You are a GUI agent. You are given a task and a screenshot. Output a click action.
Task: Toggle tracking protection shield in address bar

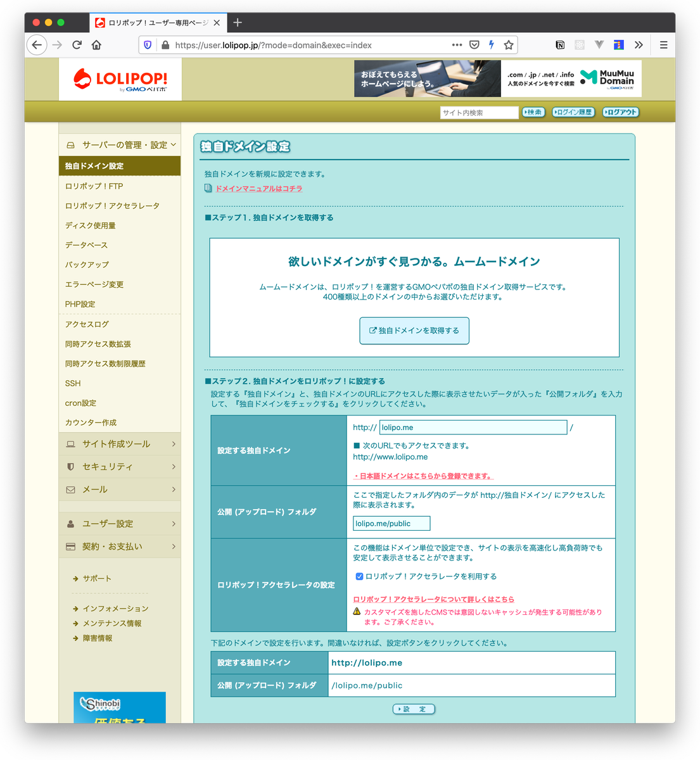[x=147, y=45]
